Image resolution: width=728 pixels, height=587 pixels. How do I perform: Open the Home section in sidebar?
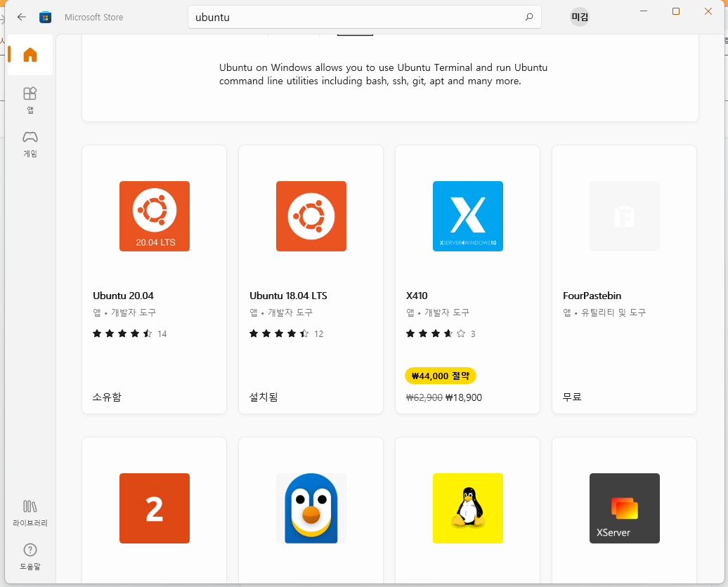point(30,55)
